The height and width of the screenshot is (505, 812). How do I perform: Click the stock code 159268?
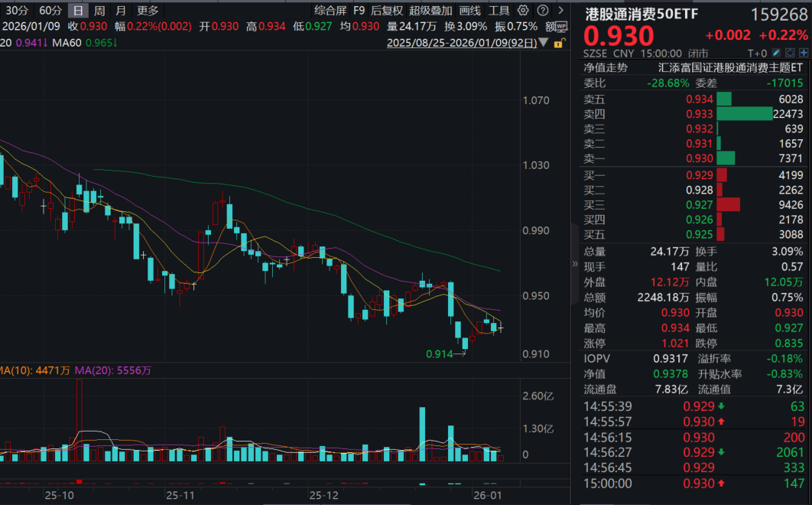tap(779, 15)
